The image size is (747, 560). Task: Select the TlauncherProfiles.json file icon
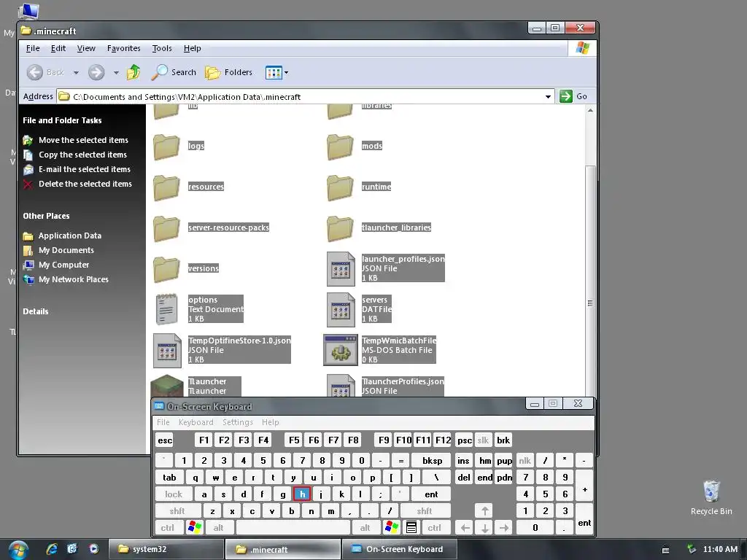click(341, 386)
